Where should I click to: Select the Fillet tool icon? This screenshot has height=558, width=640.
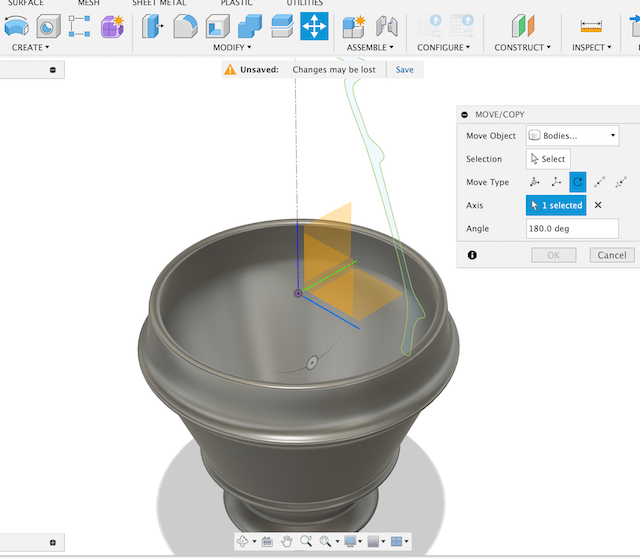[185, 26]
